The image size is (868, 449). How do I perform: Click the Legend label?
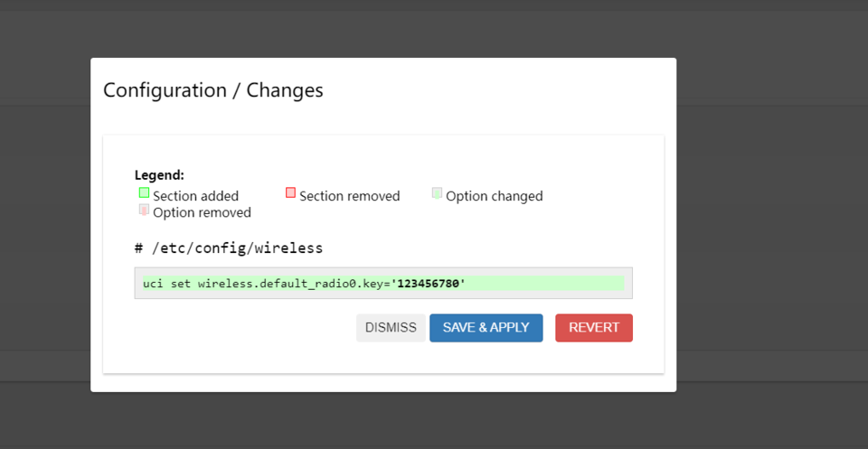159,175
